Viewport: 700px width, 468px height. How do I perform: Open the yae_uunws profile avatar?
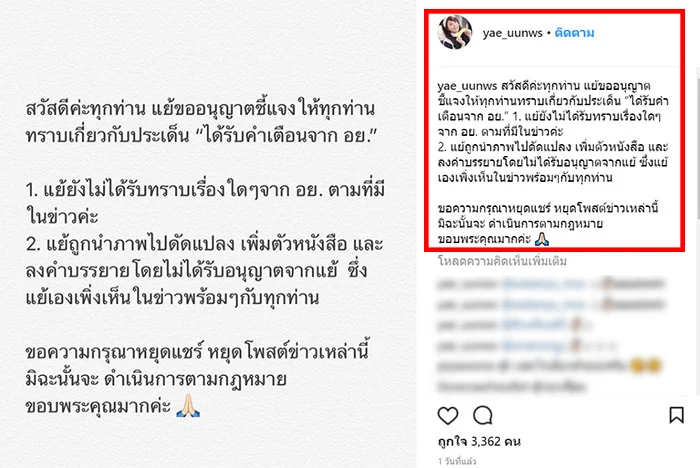455,33
